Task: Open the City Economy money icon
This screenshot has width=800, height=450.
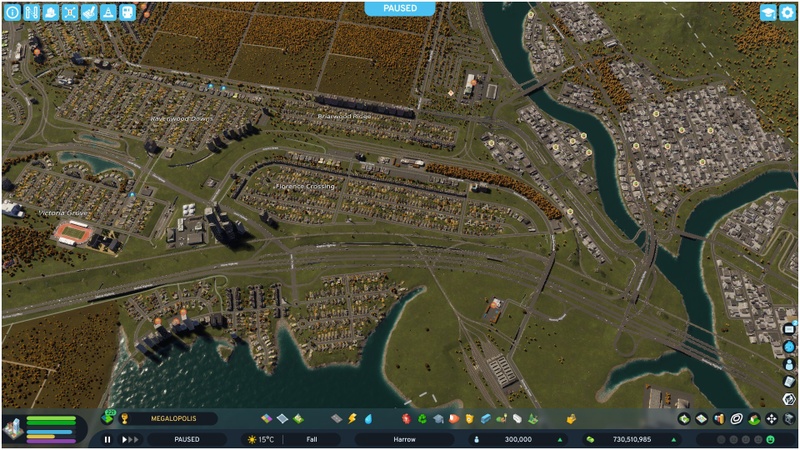Action: (684, 419)
